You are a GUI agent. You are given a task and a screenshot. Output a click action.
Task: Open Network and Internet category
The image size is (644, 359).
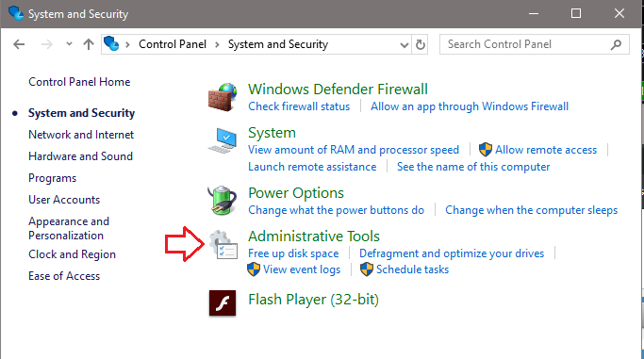81,135
